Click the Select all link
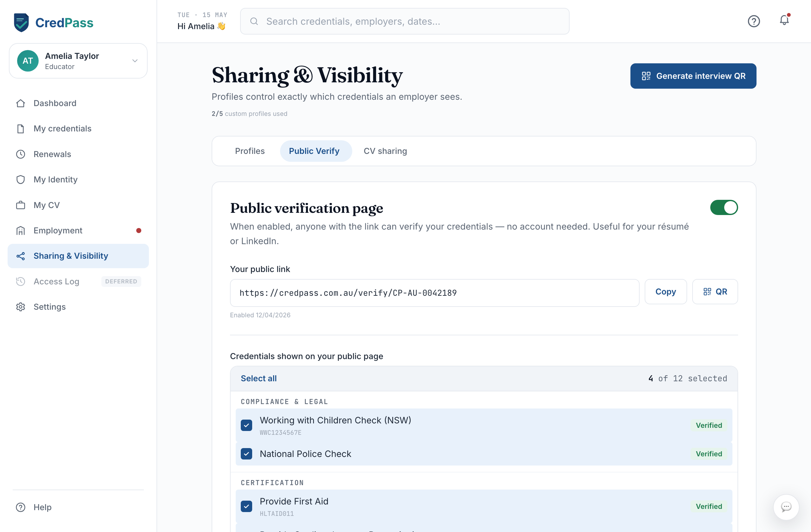The image size is (811, 532). 259,378
